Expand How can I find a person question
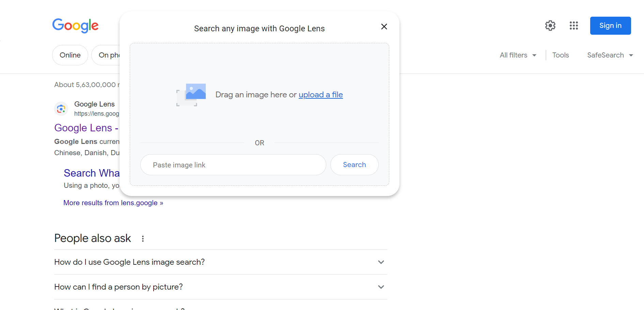 (221, 287)
